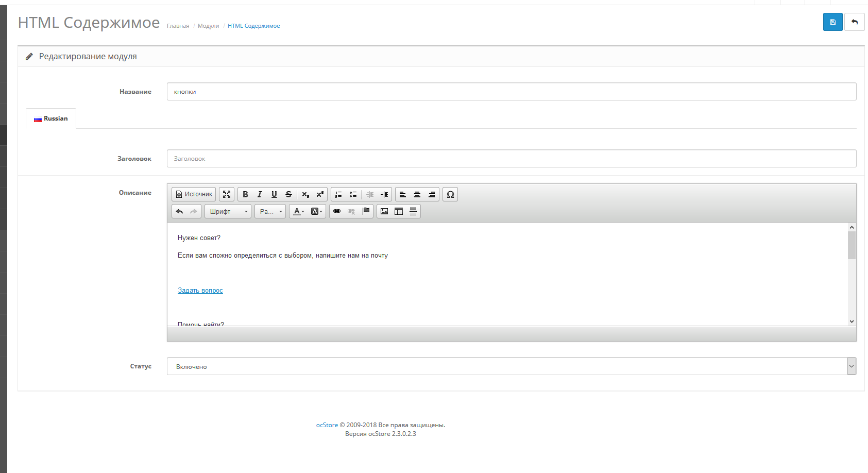Select the Russian language tab

click(51, 119)
